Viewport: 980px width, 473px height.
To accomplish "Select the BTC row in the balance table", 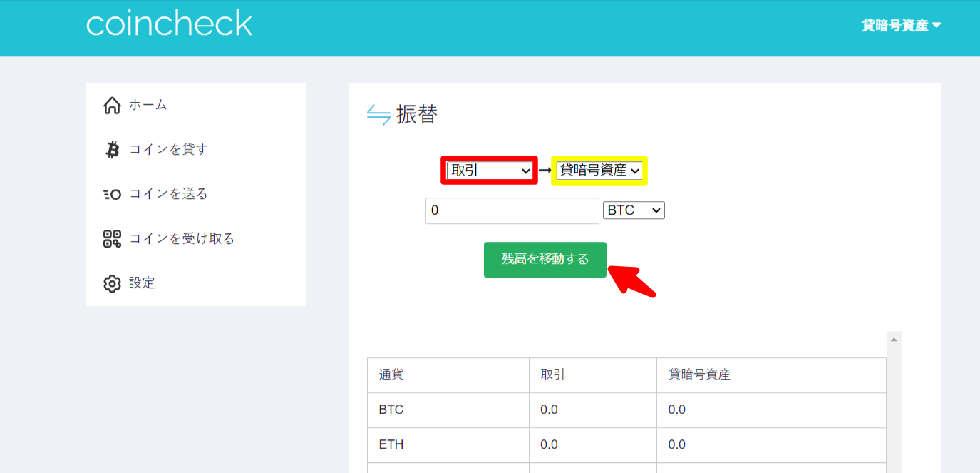I will pyautogui.click(x=448, y=410).
